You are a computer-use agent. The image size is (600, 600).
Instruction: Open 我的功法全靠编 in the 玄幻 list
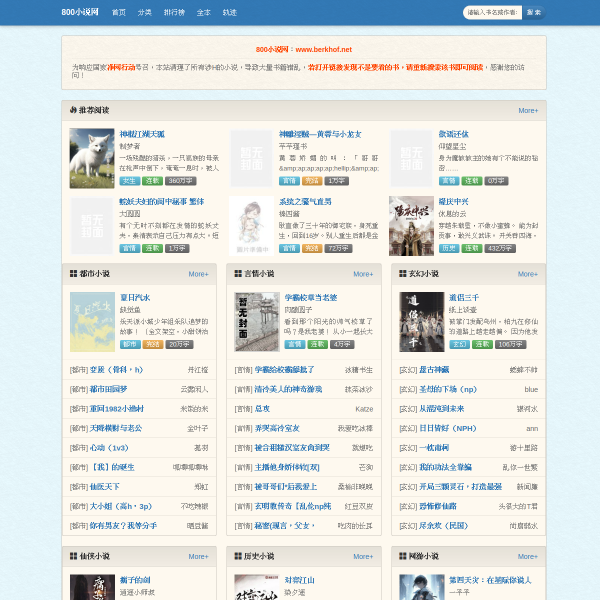click(445, 467)
